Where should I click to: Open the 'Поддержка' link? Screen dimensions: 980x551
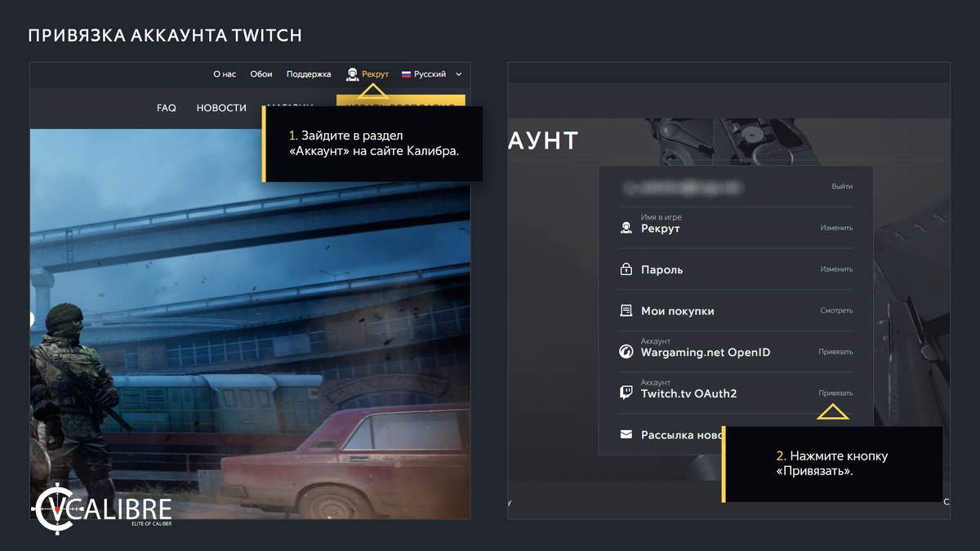(309, 74)
